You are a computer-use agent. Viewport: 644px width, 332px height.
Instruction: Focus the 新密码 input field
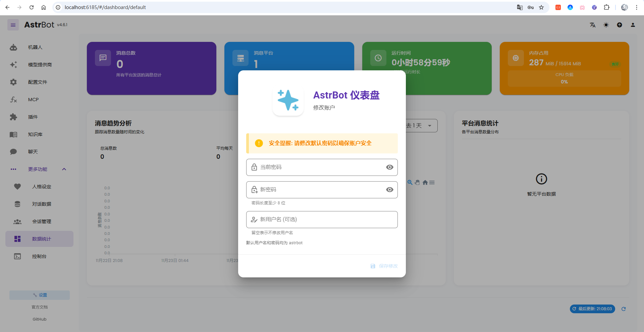click(x=322, y=190)
